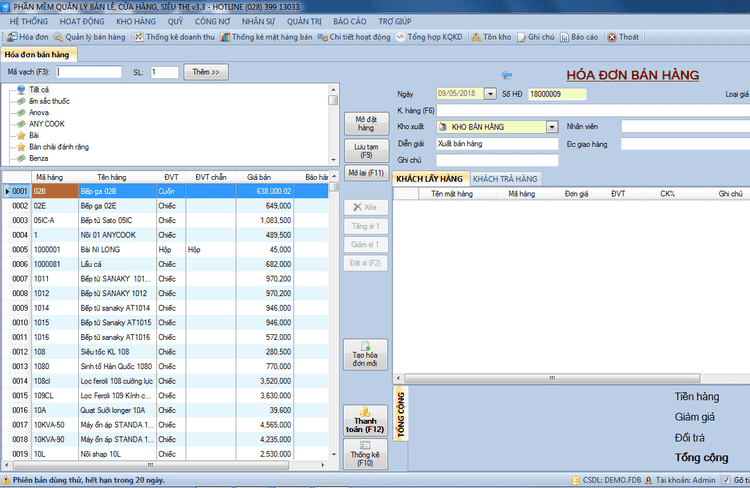Click the Diễn giải text field
The height and width of the screenshot is (488, 750).
(497, 144)
